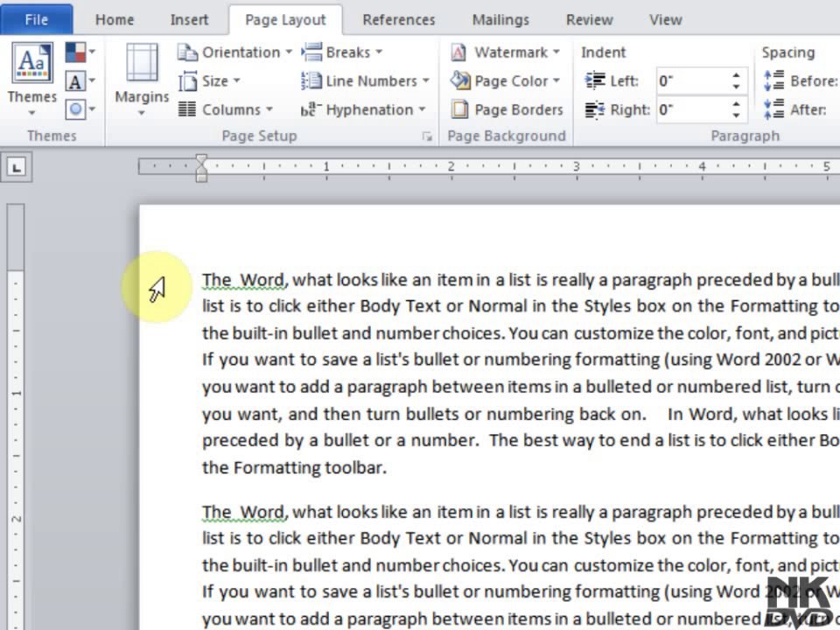Viewport: 840px width, 630px height.
Task: Click the Spacing Before icon
Action: (x=773, y=80)
